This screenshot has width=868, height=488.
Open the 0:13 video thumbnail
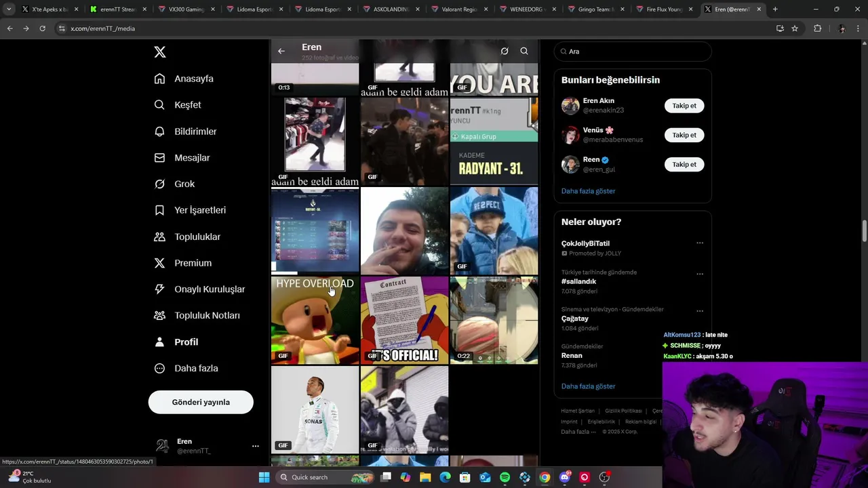click(315, 80)
